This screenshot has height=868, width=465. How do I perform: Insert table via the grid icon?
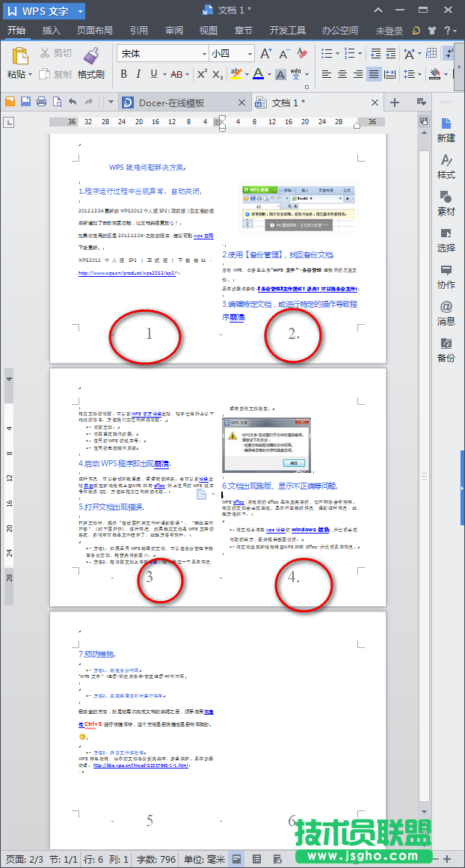[431, 54]
